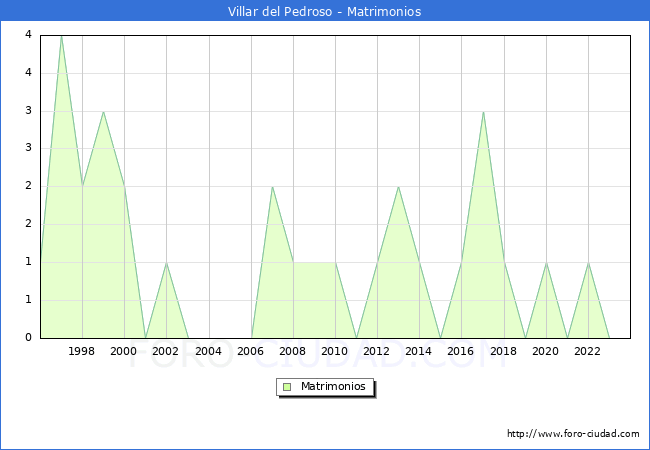Select the 2000 x-axis label
Image resolution: width=650 pixels, height=450 pixels.
pos(124,351)
